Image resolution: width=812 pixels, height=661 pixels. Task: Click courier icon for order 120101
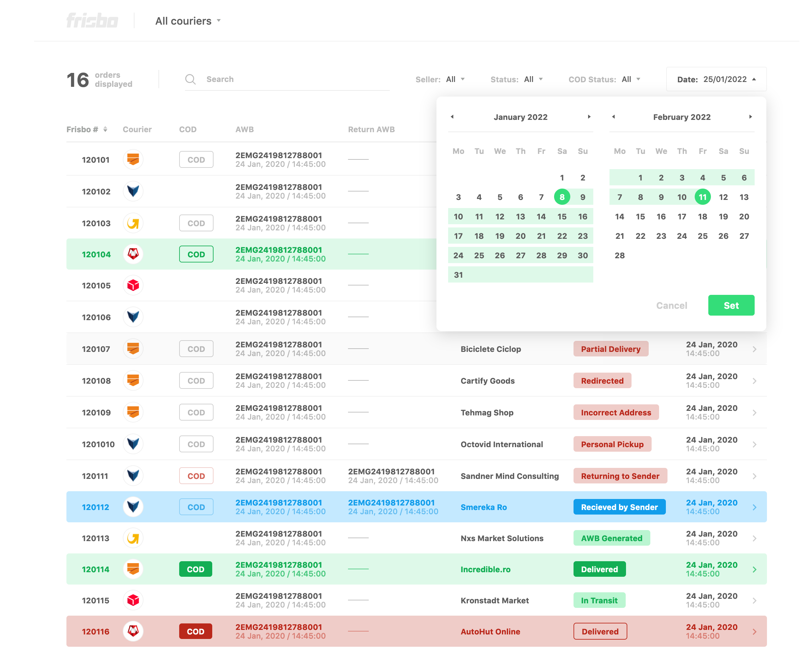tap(133, 159)
